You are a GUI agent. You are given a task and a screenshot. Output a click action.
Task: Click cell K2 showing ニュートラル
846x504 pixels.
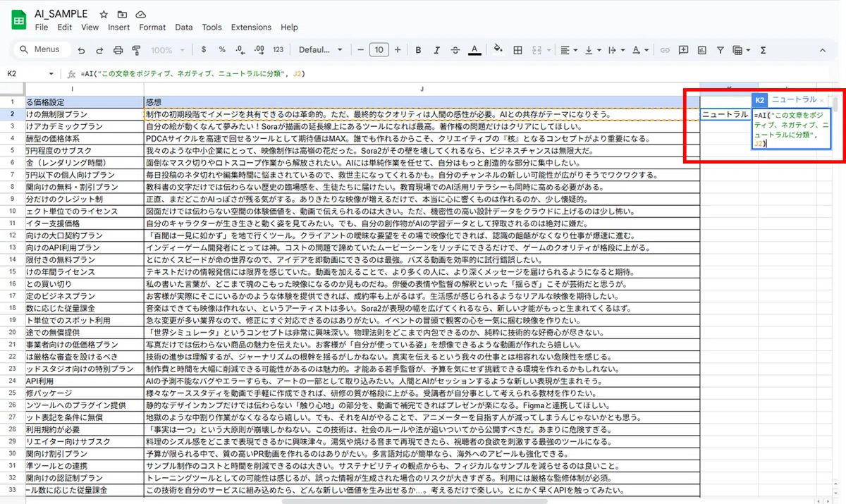click(724, 113)
